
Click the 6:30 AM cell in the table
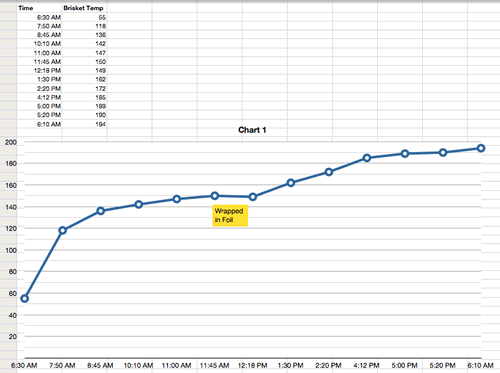[39, 17]
